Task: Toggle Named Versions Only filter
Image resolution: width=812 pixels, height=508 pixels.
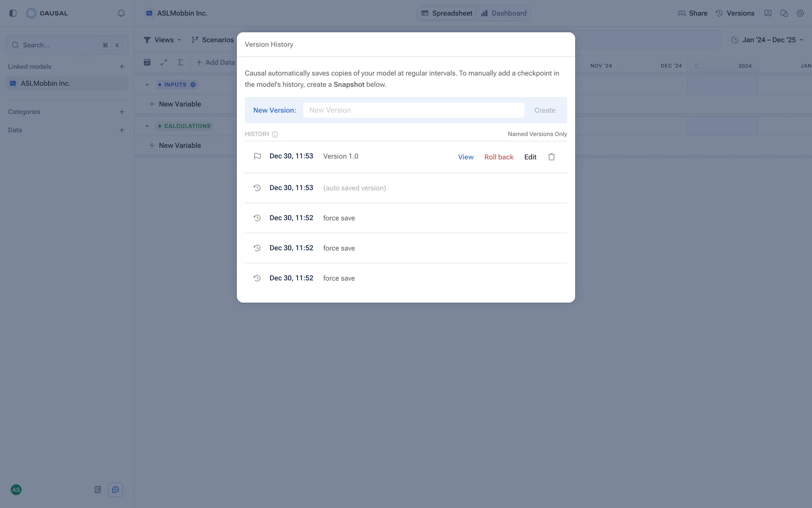Action: [x=537, y=134]
